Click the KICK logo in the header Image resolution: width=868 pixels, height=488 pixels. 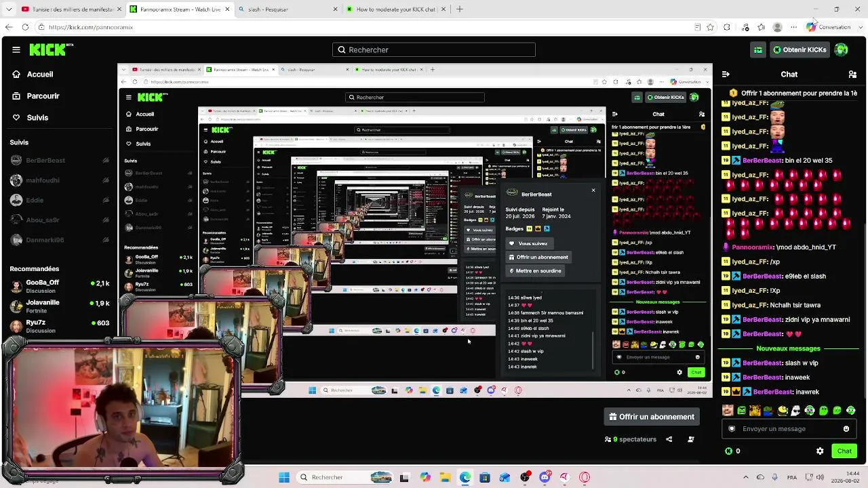pos(52,49)
